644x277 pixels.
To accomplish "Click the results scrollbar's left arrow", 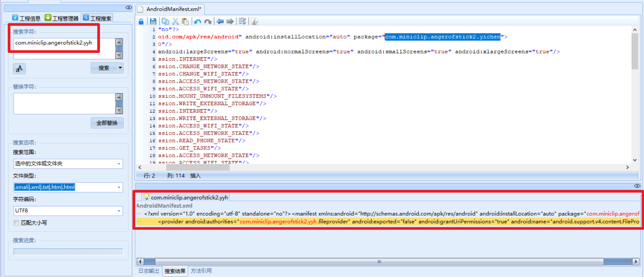I will point(141,262).
